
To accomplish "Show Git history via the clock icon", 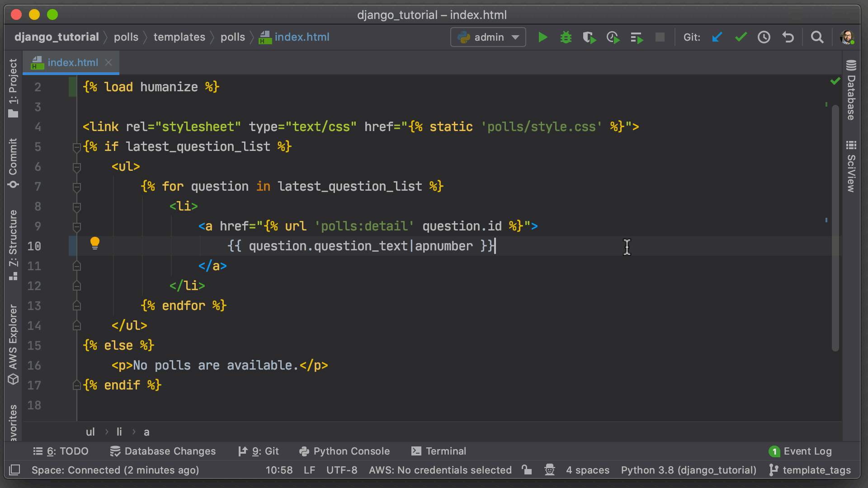I will click(x=764, y=38).
